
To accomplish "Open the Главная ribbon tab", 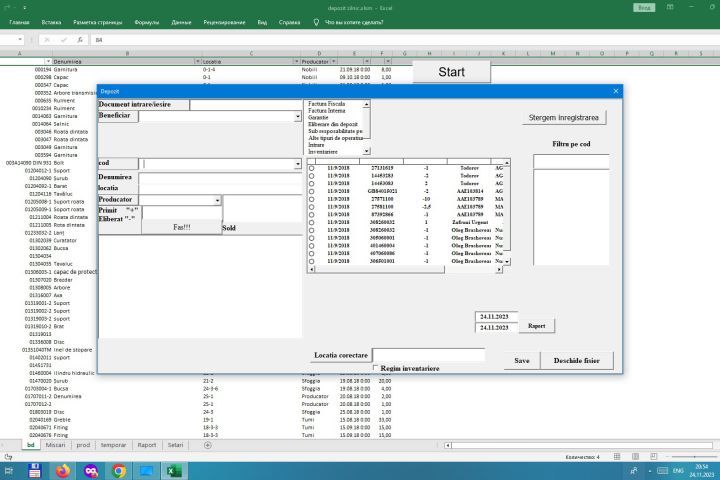I will pyautogui.click(x=19, y=22).
